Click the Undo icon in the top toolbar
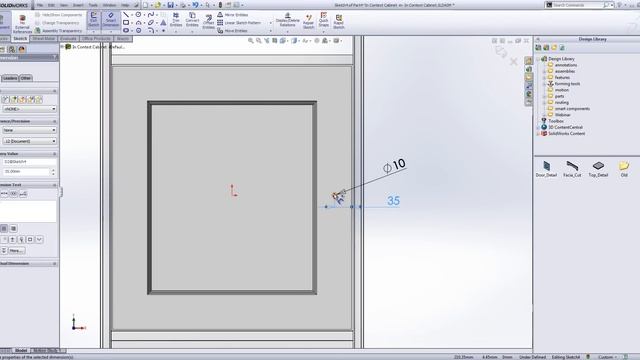The height and width of the screenshot is (360, 640). pos(196,5)
